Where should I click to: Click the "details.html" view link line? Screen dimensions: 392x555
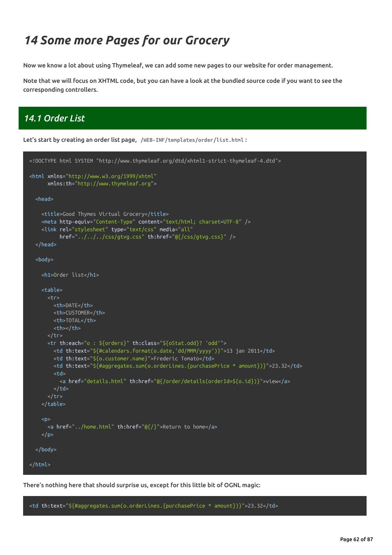coord(174,381)
